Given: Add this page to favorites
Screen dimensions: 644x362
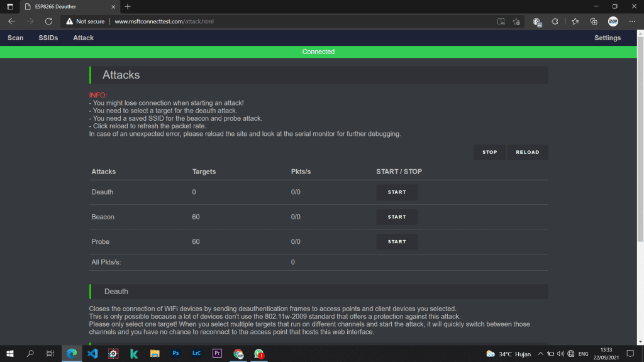Looking at the screenshot, I should 516,21.
